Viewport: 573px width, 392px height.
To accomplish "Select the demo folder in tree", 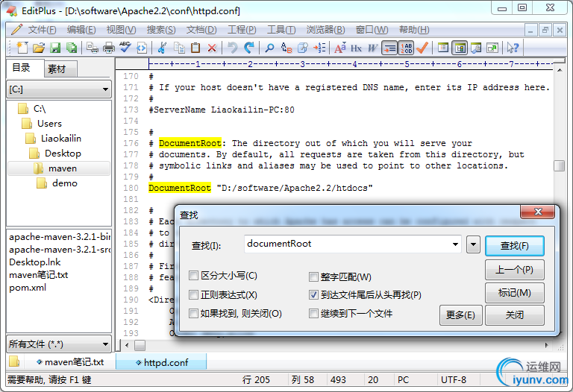I will tap(64, 183).
